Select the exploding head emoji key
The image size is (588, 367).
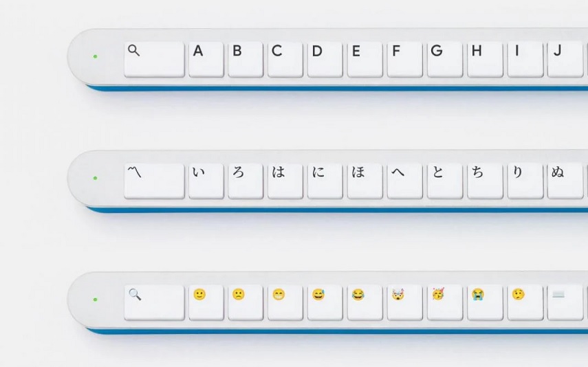tap(405, 302)
